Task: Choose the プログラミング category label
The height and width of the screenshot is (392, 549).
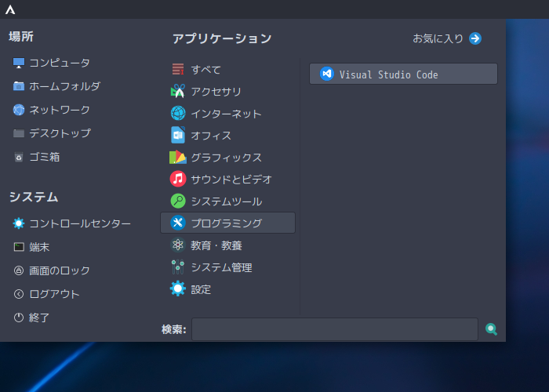Action: [x=227, y=223]
